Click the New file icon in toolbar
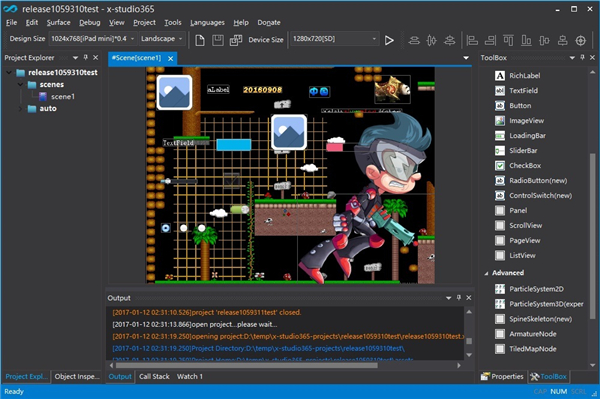 200,40
